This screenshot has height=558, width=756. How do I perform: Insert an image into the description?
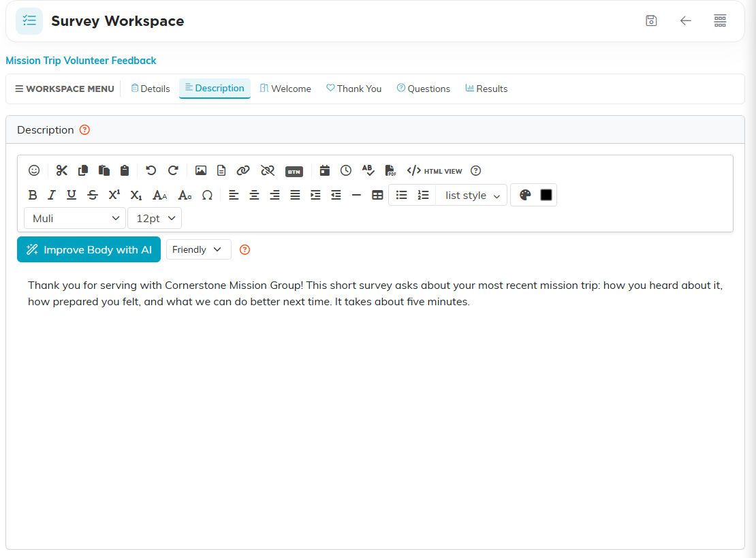[200, 170]
